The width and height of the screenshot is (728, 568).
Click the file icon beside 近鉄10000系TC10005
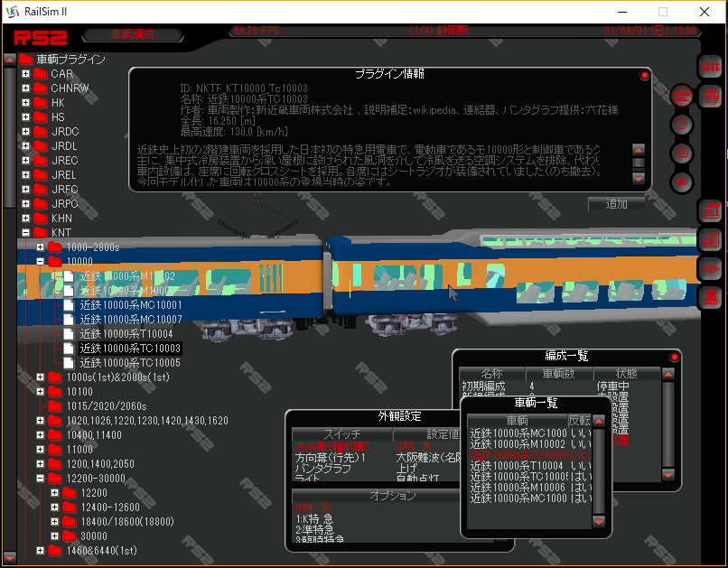pos(69,362)
